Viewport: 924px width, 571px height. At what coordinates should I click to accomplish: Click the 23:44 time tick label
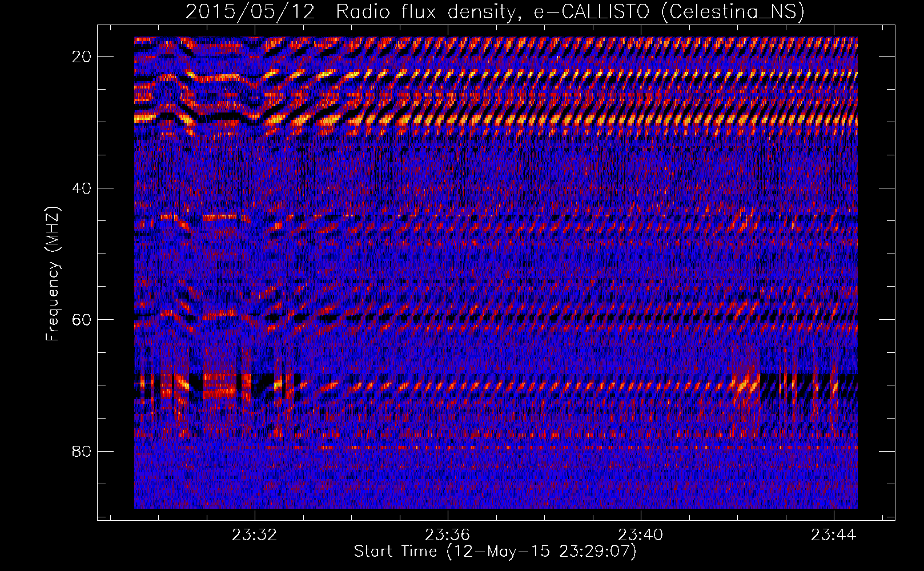coord(834,534)
